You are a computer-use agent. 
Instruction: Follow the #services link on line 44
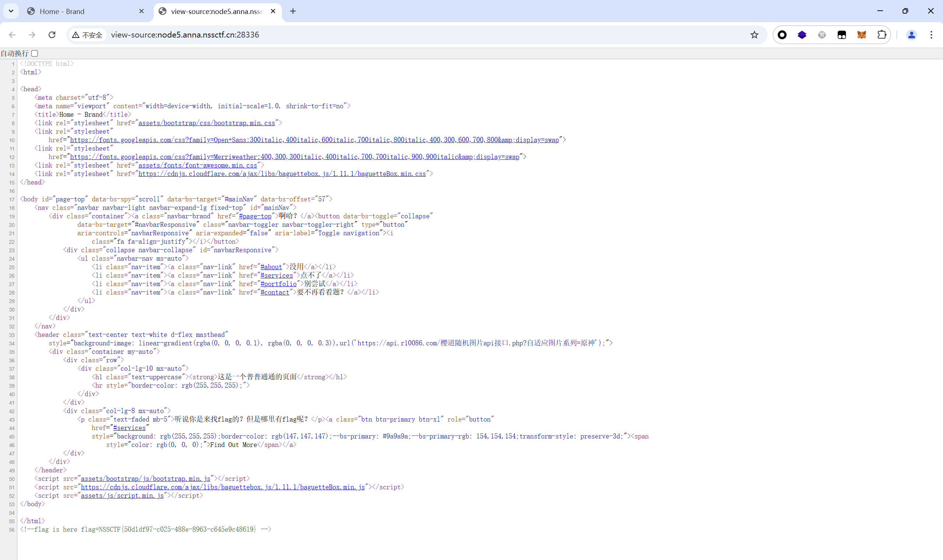(x=129, y=428)
